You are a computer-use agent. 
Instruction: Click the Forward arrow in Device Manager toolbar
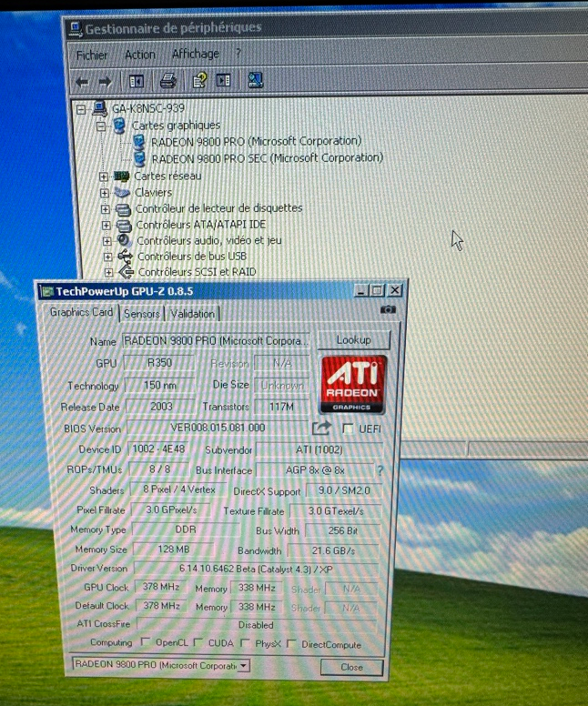click(105, 82)
